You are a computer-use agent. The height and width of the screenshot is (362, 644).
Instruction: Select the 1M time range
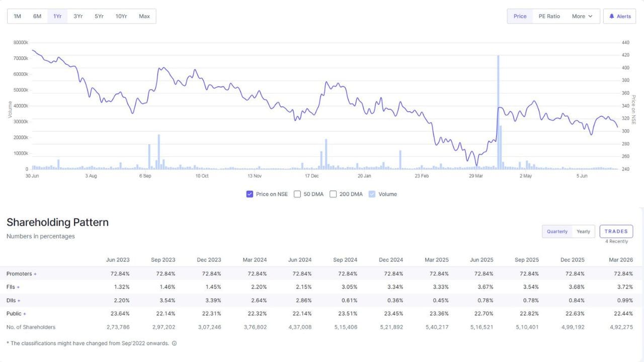(17, 16)
